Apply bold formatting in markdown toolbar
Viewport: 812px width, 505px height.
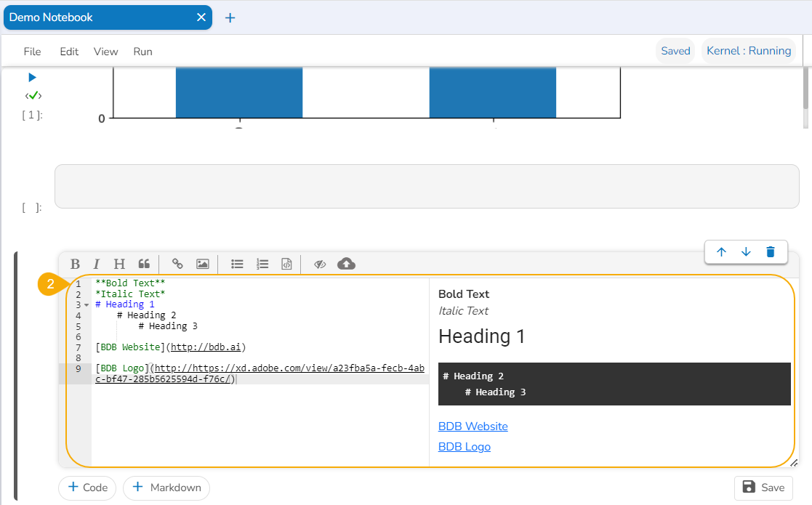tap(75, 264)
